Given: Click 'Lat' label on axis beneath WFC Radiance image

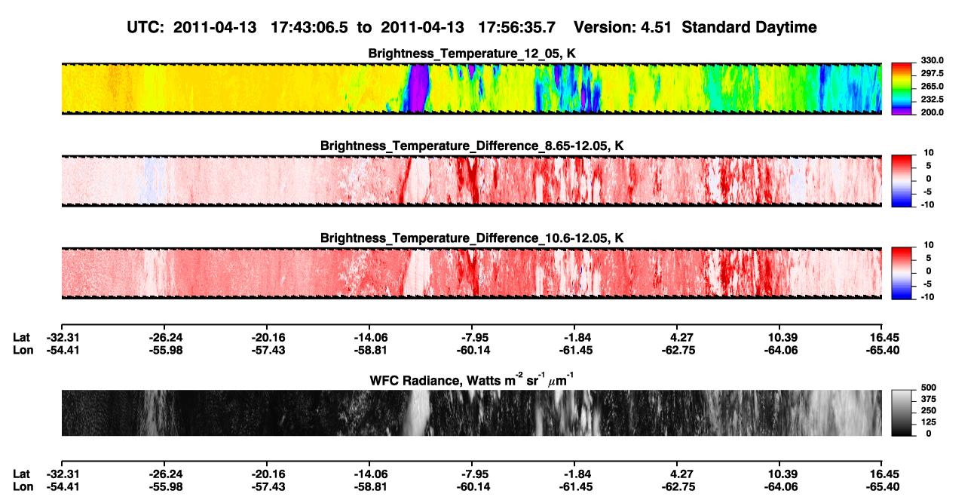Looking at the screenshot, I should [x=22, y=474].
